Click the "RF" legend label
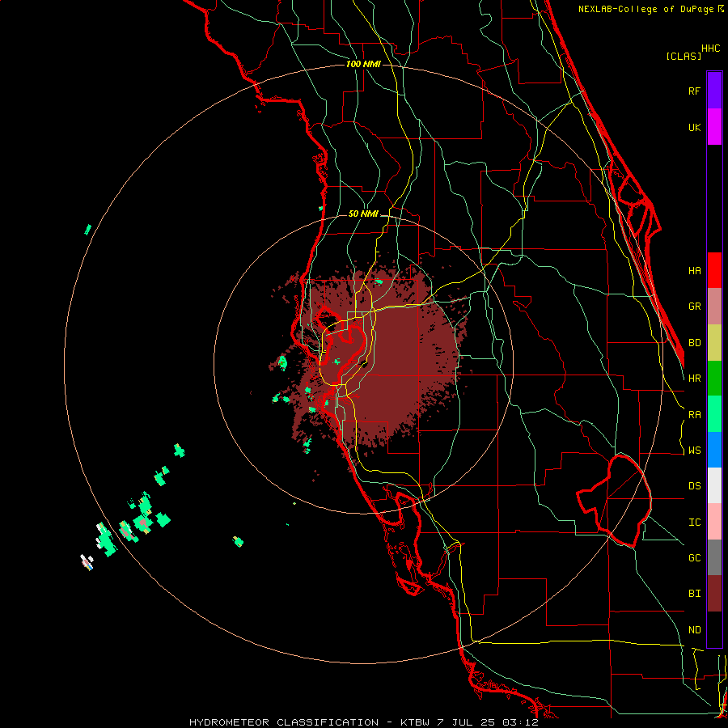Viewport: 728px width, 728px height. point(694,91)
